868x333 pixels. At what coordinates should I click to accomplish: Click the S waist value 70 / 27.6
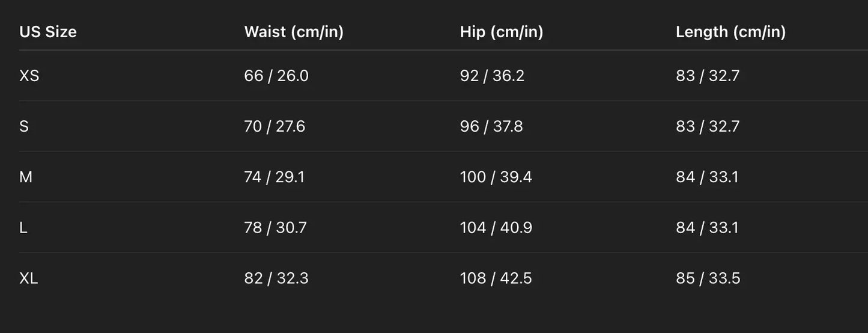click(275, 126)
